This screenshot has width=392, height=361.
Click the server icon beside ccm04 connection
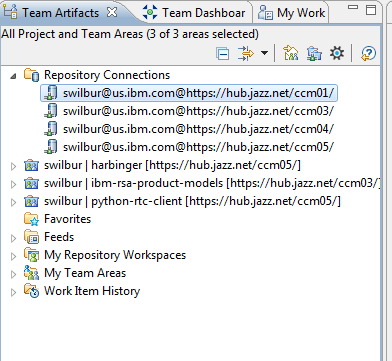(x=51, y=129)
